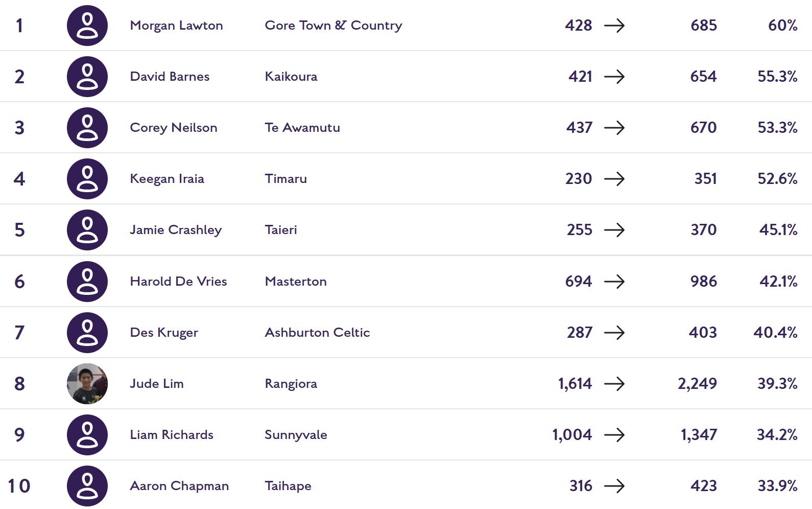Open the Morgan Lawton player name
Image resolution: width=812 pixels, height=509 pixels.
pyautogui.click(x=176, y=26)
